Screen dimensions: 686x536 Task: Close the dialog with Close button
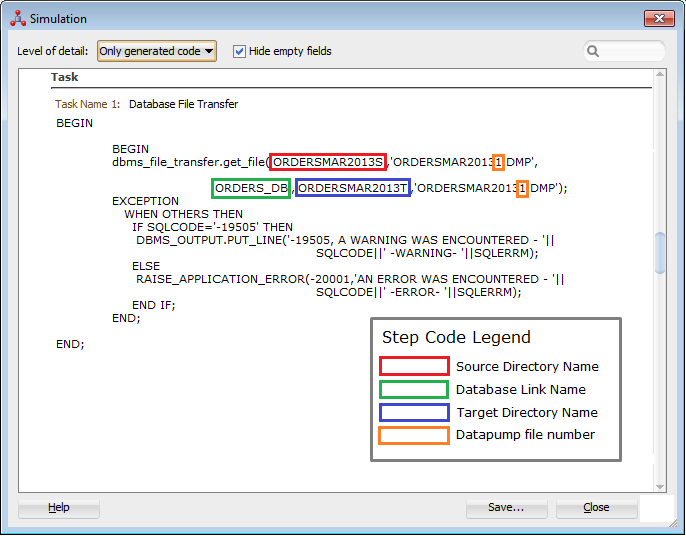click(x=596, y=508)
